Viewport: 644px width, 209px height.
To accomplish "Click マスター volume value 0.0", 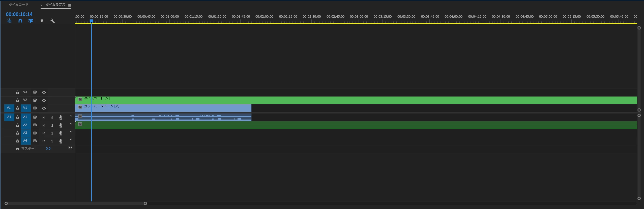I will tap(48, 149).
